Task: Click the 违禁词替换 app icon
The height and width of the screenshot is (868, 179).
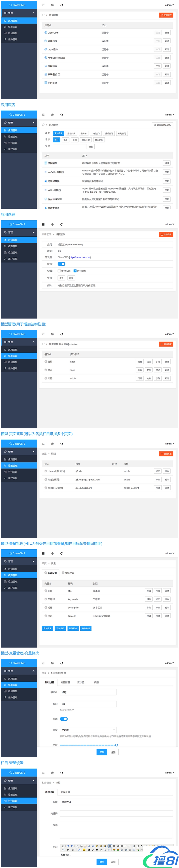Action: tap(45, 181)
